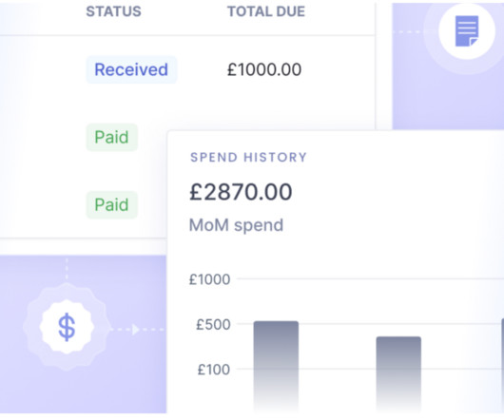Sort by the TOTAL DUE column header
504x420 pixels.
coord(266,11)
